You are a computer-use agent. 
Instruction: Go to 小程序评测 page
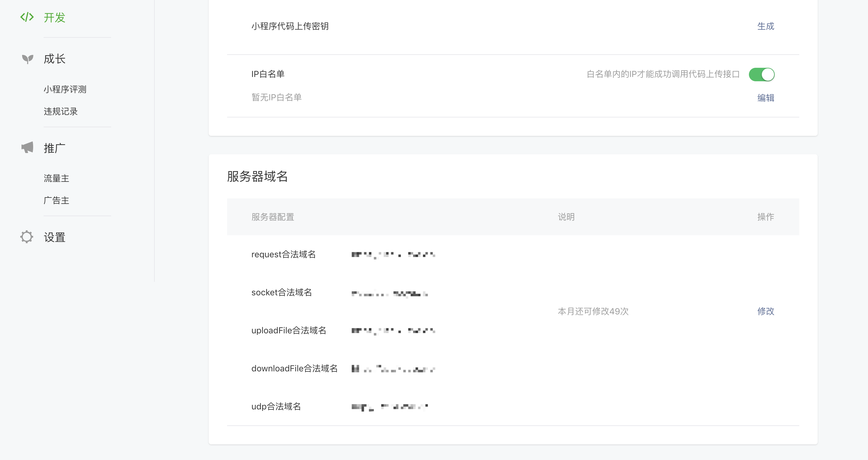click(65, 89)
